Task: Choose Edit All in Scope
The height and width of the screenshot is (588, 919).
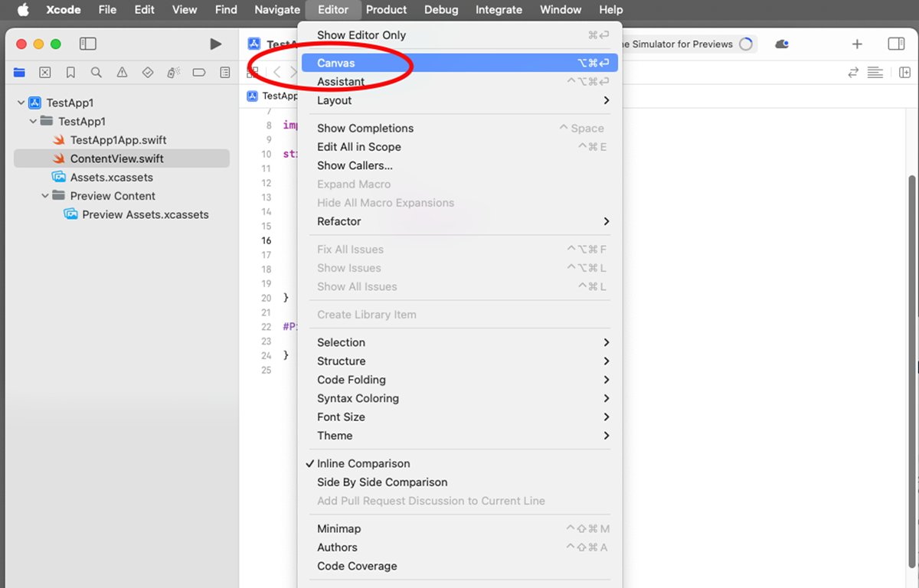Action: coord(459,147)
